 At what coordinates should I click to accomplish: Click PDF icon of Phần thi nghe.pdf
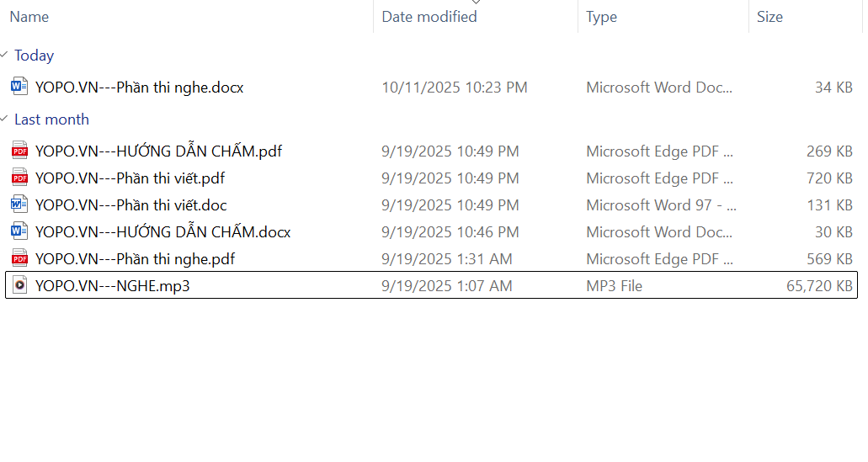(19, 259)
